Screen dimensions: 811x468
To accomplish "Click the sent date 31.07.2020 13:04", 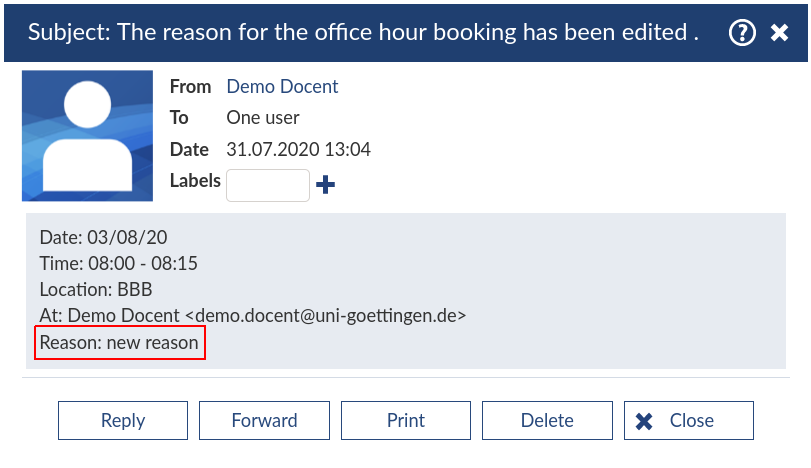I will point(299,150).
